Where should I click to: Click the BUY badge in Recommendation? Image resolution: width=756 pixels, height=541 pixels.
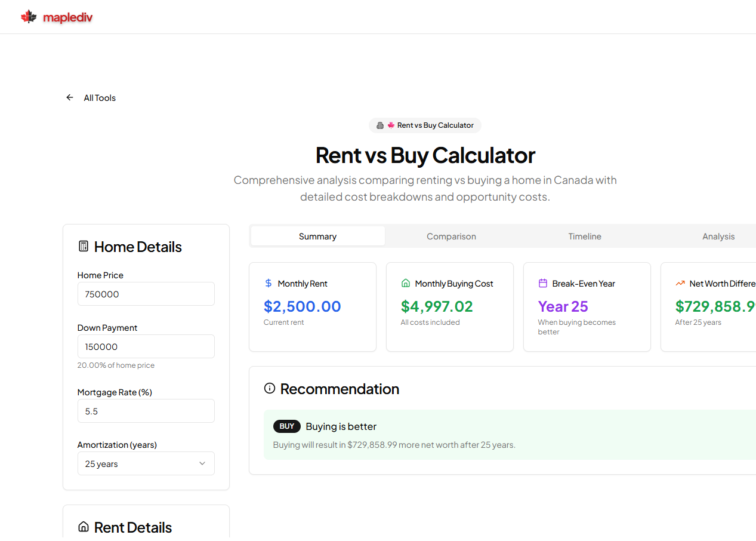pyautogui.click(x=287, y=426)
